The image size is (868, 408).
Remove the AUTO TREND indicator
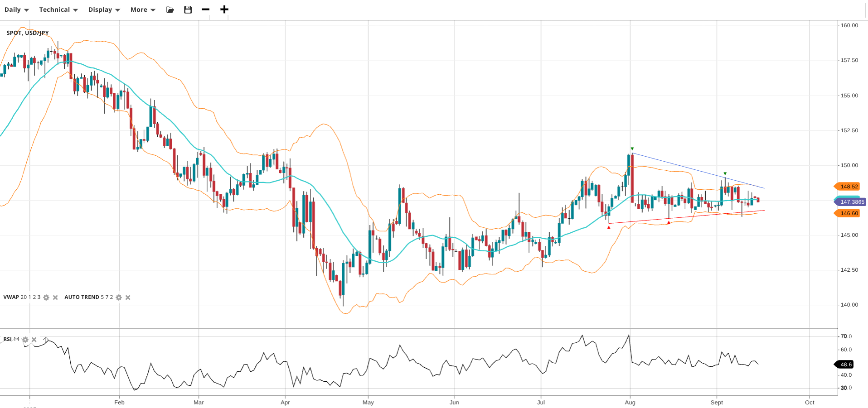click(128, 298)
